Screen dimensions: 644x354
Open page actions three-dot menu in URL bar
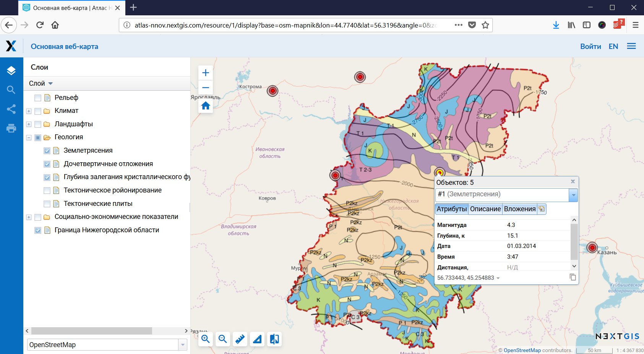click(x=459, y=25)
